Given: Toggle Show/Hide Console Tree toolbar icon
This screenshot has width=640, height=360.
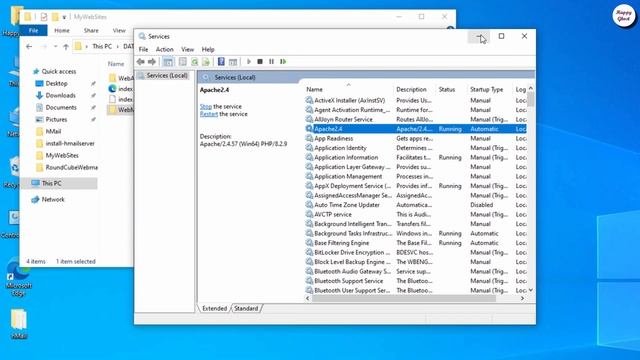Looking at the screenshot, I should tap(168, 62).
